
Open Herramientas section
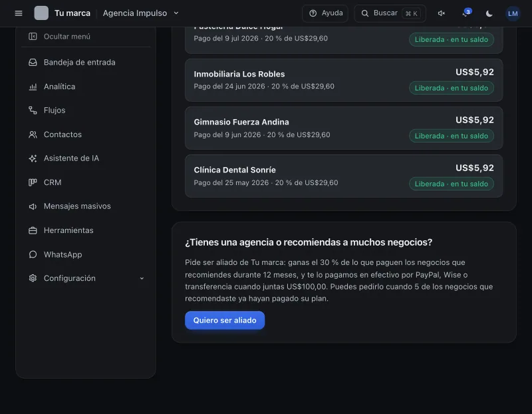[86, 230]
